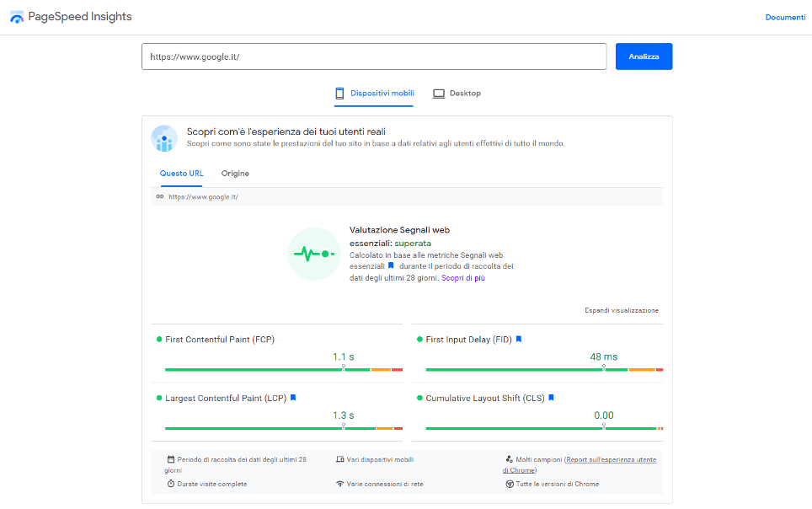Click the First Input Delay distribution bar

544,370
